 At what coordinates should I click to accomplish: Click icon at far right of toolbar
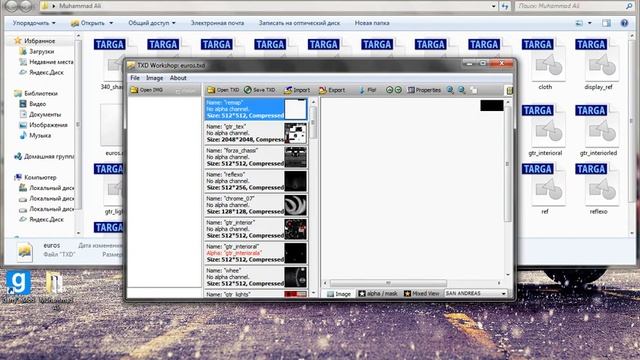coord(509,90)
